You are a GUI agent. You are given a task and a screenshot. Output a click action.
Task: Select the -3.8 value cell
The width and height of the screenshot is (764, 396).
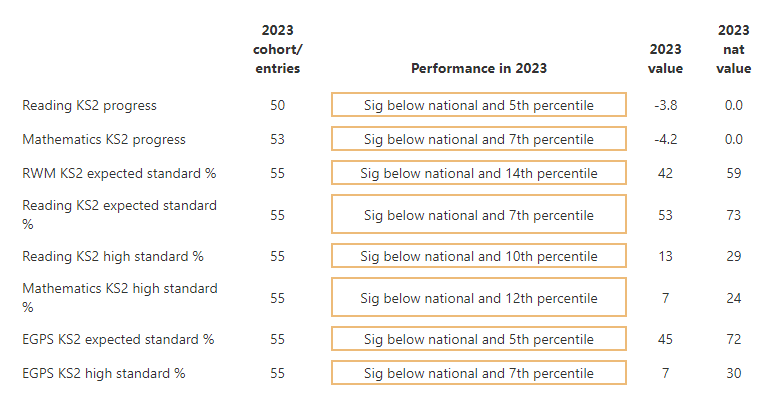(x=666, y=106)
